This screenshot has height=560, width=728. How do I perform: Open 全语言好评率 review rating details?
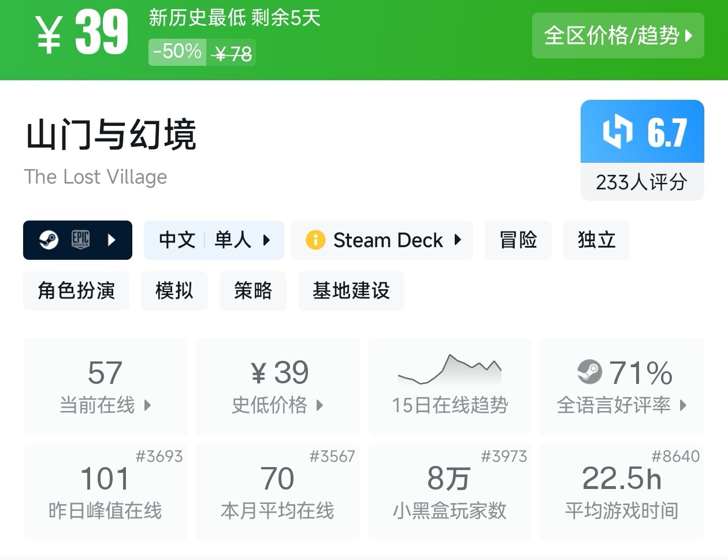pos(622,387)
